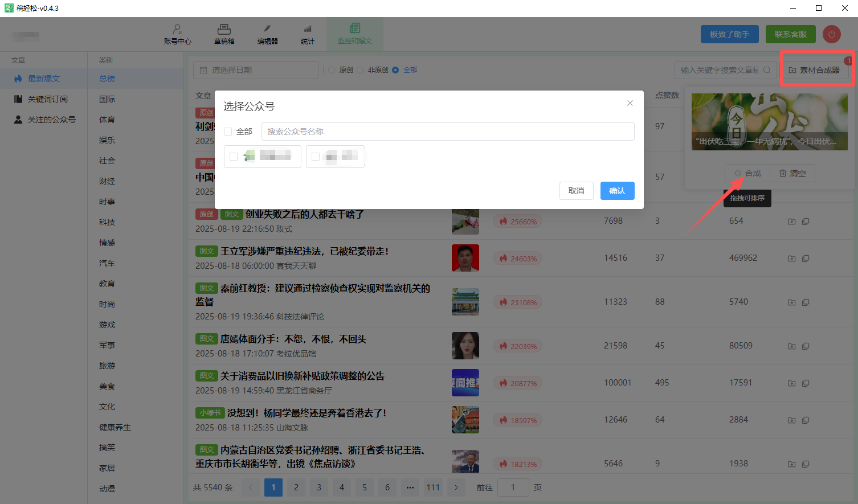Select the 科技 category
Image resolution: width=858 pixels, height=504 pixels.
click(x=107, y=222)
